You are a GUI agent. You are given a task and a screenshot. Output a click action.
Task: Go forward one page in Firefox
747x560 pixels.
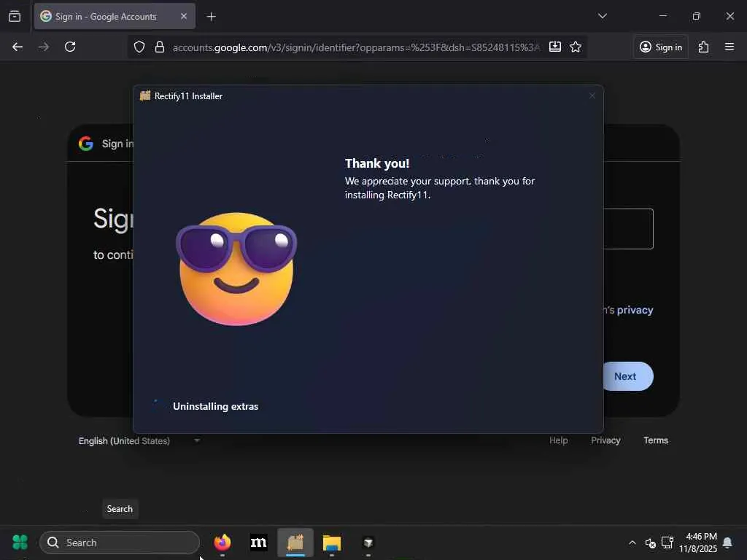[44, 47]
